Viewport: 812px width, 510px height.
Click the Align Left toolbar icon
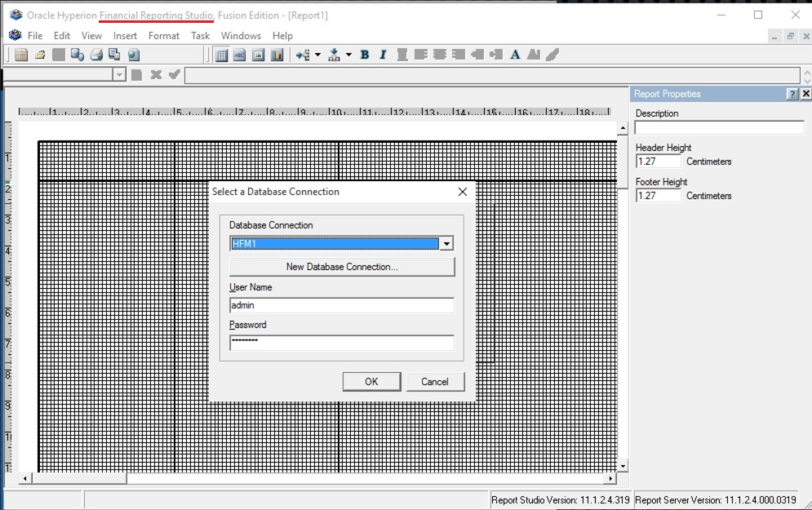[420, 55]
